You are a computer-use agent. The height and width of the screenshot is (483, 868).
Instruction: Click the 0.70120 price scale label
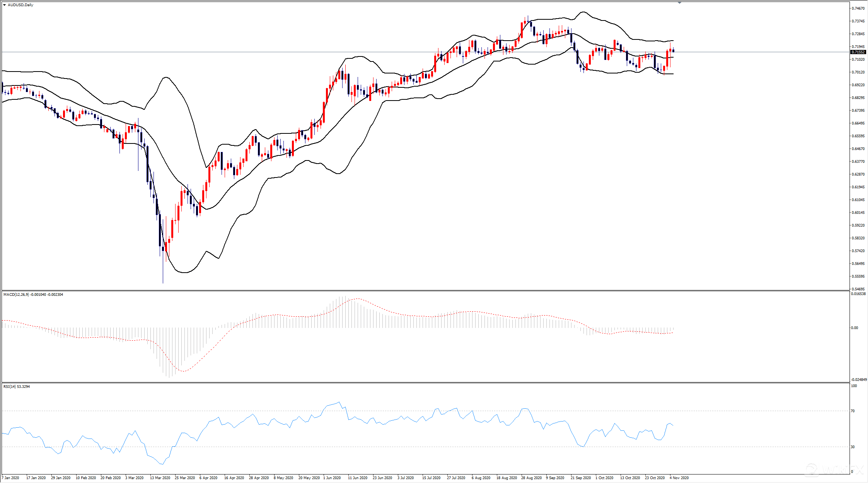click(x=857, y=72)
